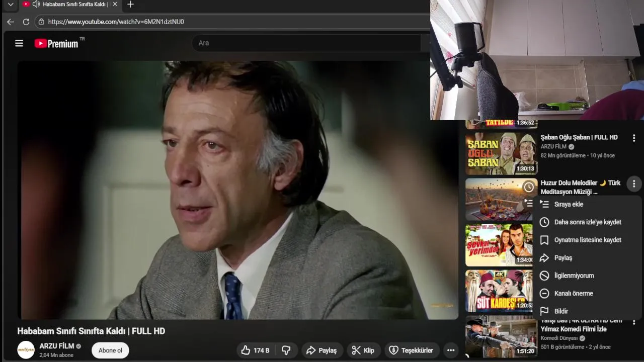Select İlgilenmiyorum menu entry
The image size is (644, 362).
587,276
